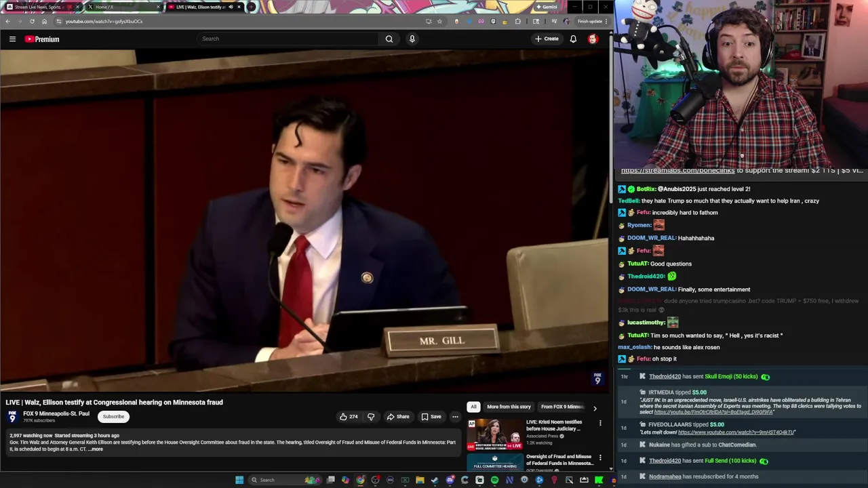This screenshot has width=868, height=488.
Task: Open a new browser tab
Action: pyautogui.click(x=252, y=7)
